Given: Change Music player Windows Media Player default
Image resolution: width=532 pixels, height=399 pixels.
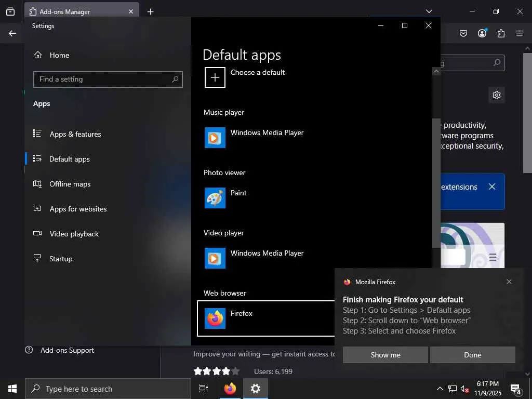Looking at the screenshot, I should tap(255, 137).
